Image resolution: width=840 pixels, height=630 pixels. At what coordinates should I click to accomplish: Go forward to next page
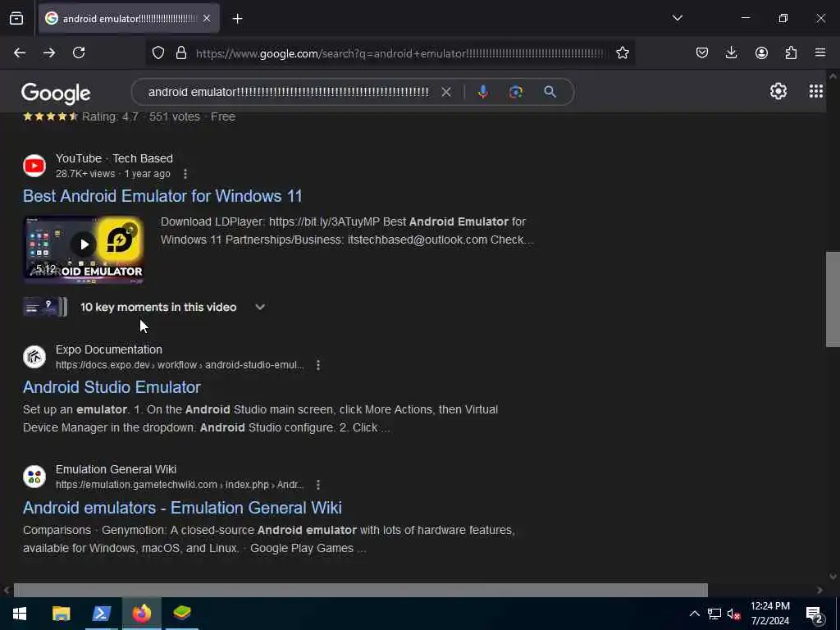[x=49, y=52]
